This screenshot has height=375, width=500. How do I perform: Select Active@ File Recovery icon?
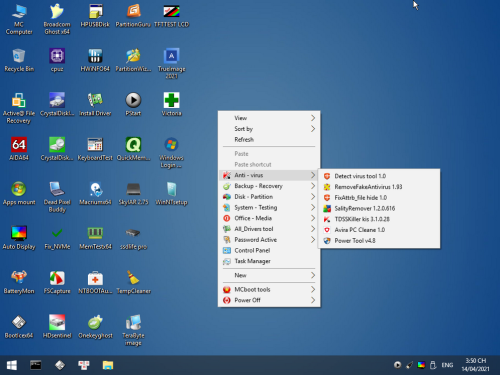tap(19, 108)
